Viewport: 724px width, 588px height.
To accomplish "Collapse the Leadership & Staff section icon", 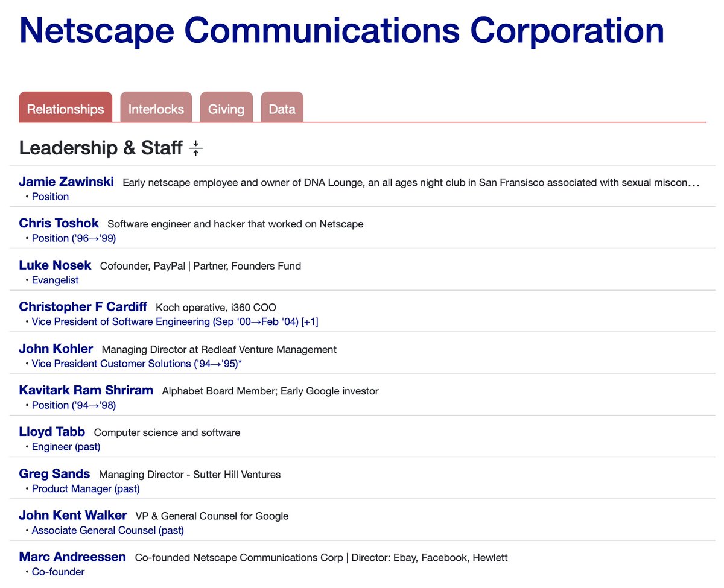I will pos(195,148).
